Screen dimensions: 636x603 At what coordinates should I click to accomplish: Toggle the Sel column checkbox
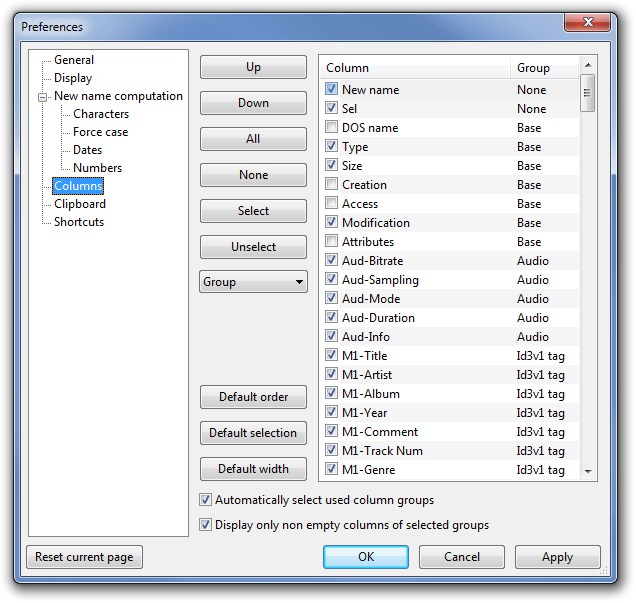tap(331, 108)
